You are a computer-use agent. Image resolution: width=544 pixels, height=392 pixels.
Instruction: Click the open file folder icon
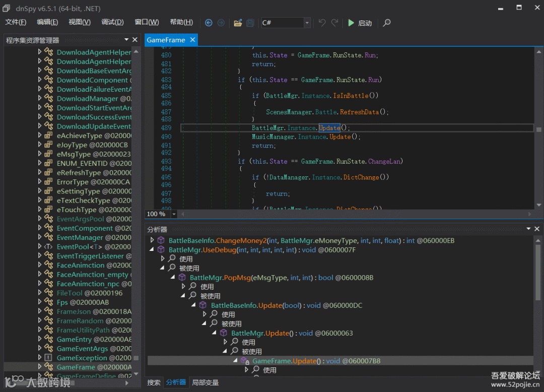(x=238, y=23)
